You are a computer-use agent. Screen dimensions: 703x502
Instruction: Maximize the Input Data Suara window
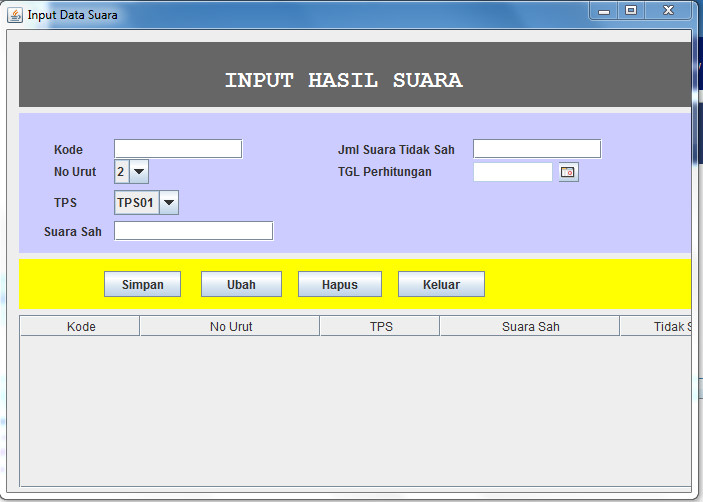(x=631, y=11)
